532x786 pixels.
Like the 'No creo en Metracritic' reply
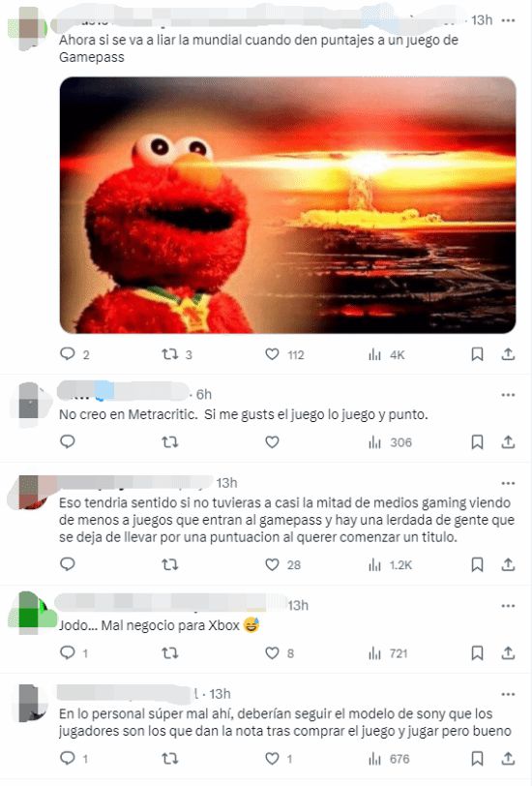272,442
